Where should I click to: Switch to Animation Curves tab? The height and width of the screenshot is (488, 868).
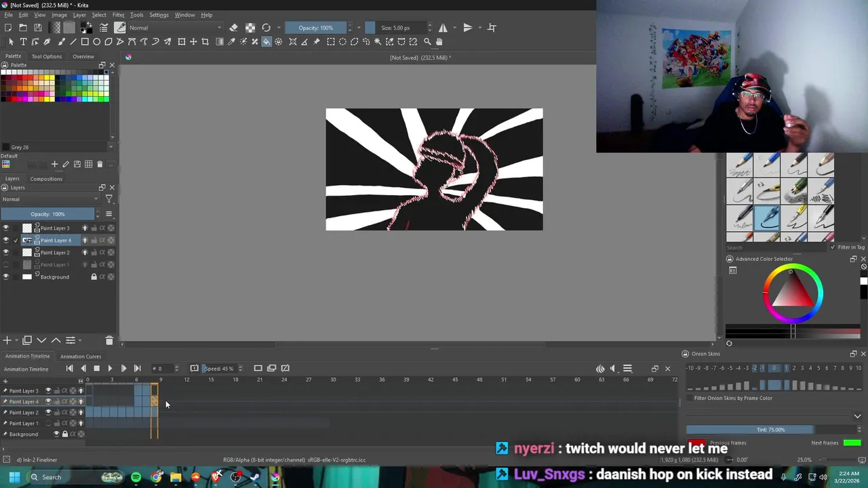(81, 357)
